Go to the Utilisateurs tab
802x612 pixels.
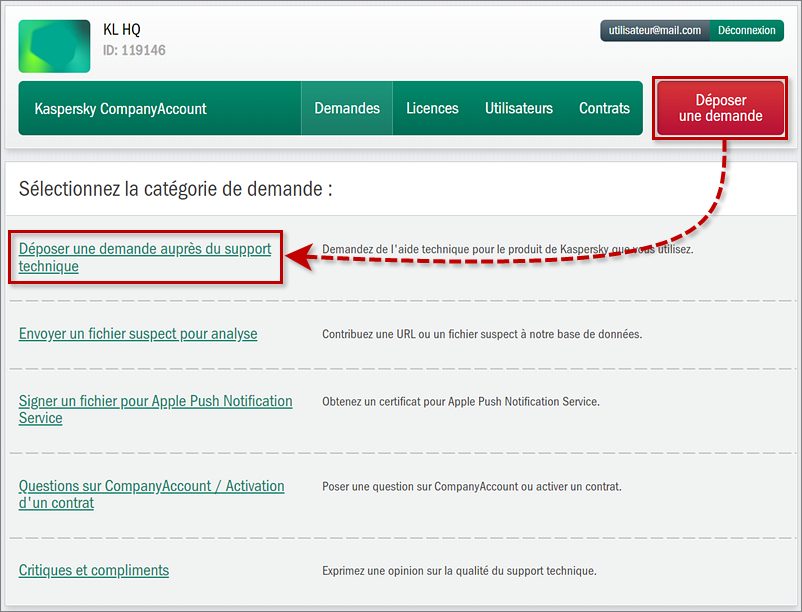(519, 108)
